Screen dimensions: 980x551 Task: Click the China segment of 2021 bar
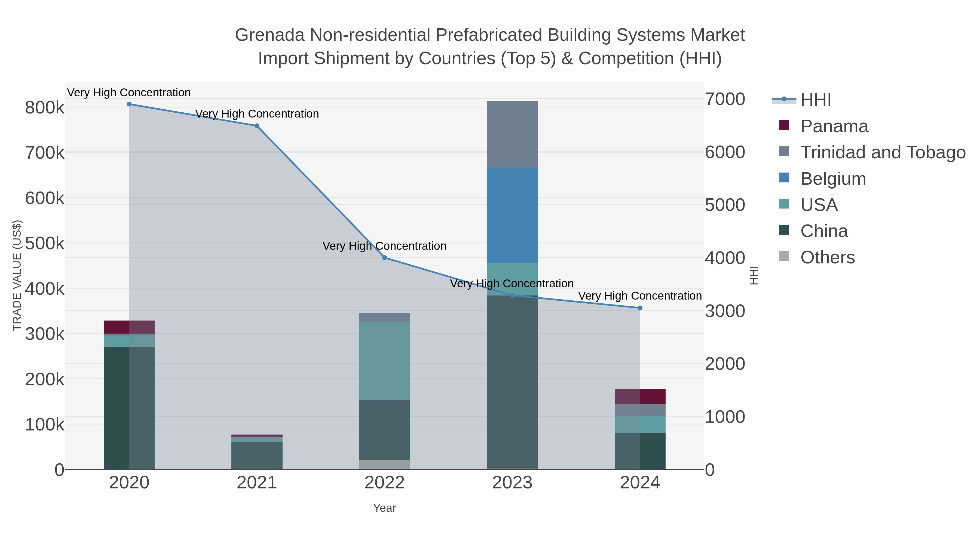point(257,455)
